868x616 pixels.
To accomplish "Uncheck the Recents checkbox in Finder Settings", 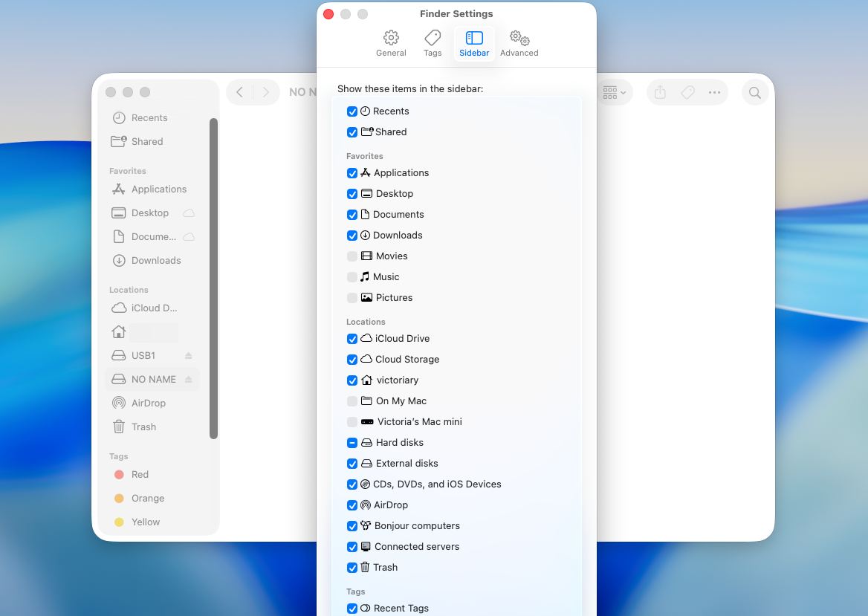I will [x=352, y=111].
